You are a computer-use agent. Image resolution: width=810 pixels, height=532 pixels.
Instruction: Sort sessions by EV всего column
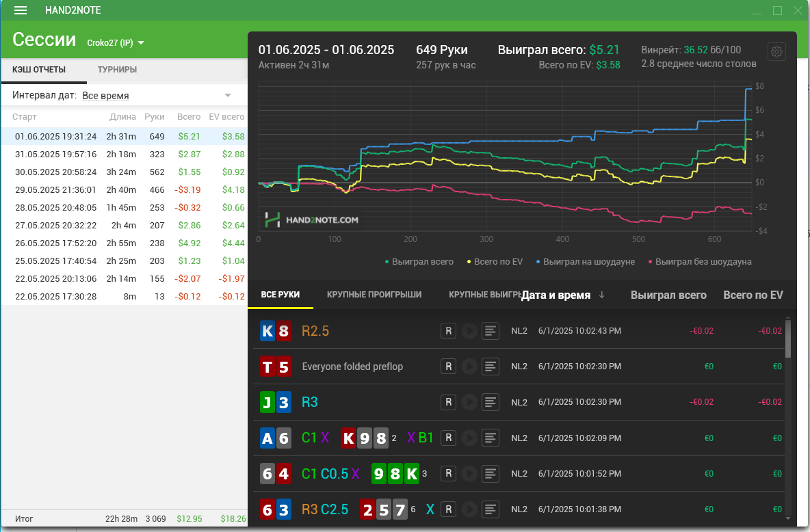[226, 117]
